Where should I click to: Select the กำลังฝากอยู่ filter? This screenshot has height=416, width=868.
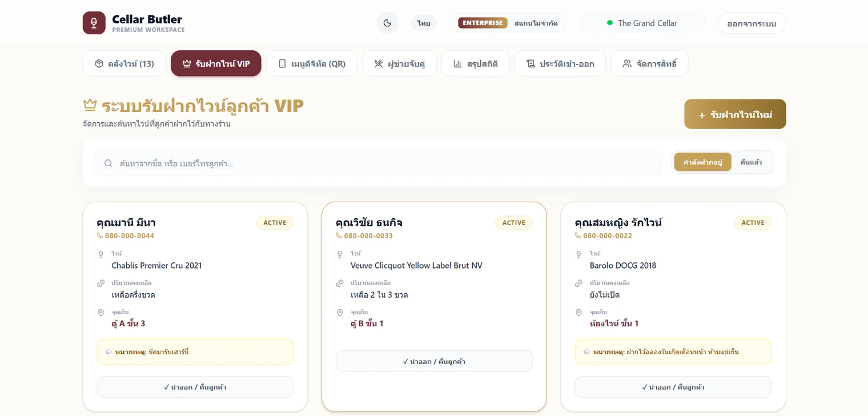[702, 162]
